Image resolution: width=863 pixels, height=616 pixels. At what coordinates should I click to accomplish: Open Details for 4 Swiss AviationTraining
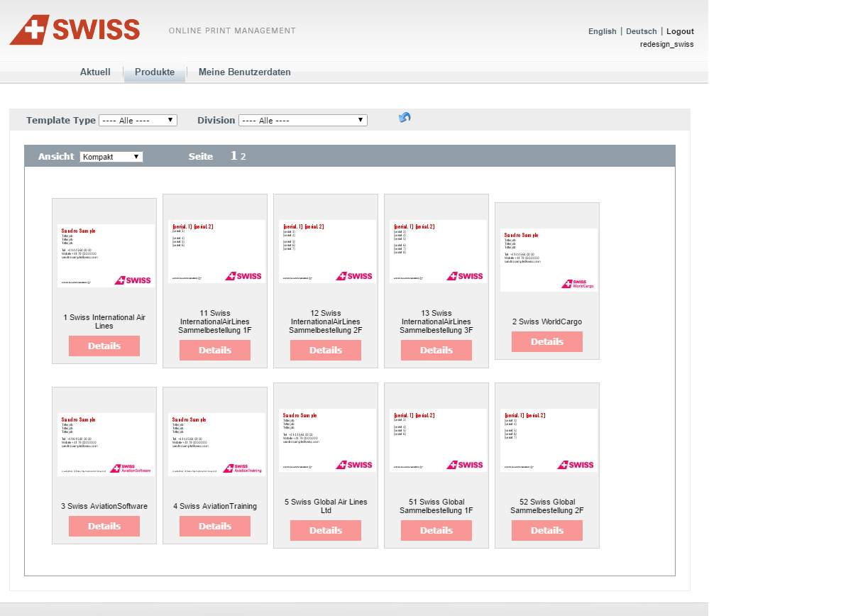coord(215,527)
